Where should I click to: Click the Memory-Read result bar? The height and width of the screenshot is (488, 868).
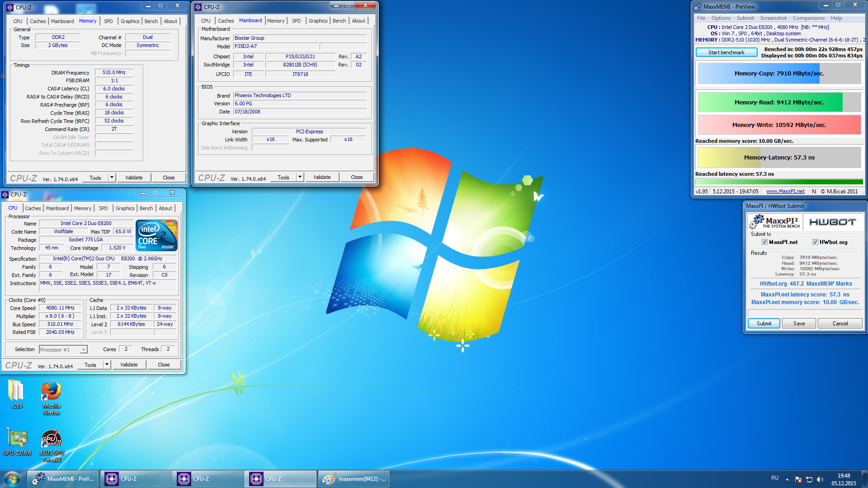(x=779, y=102)
